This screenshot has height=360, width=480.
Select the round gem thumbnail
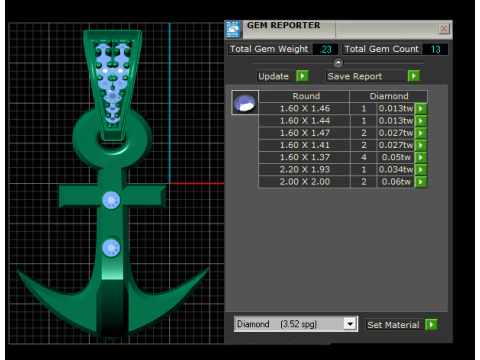245,103
